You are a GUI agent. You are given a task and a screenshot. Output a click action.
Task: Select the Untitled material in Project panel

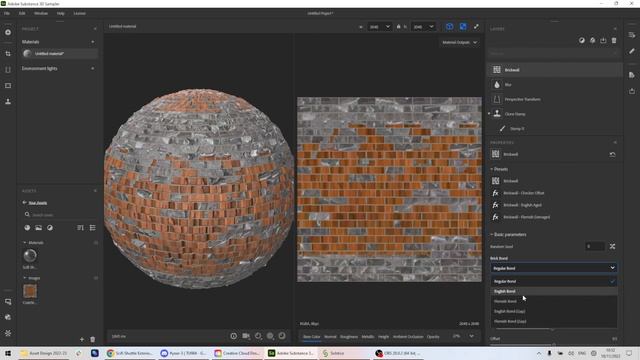(60, 53)
